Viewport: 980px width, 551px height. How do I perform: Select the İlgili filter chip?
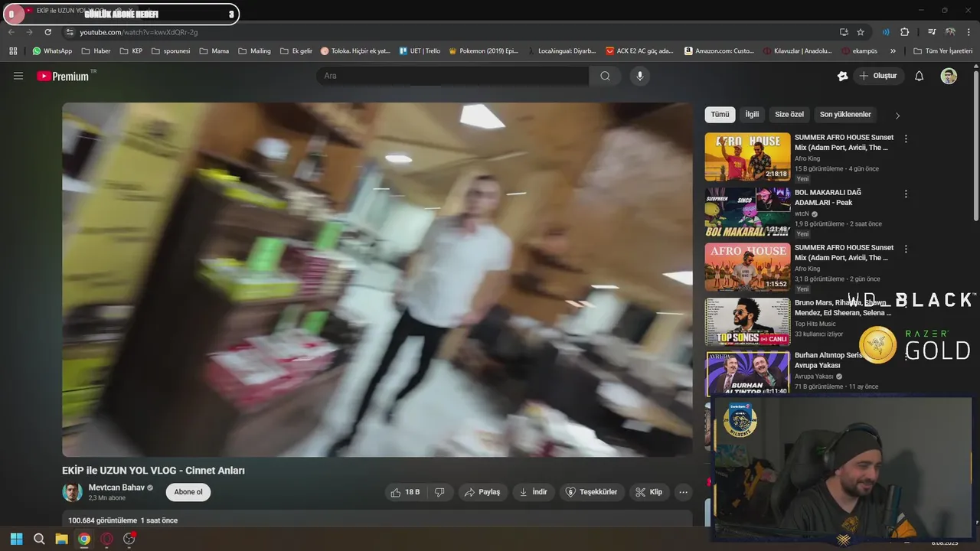[x=753, y=115]
